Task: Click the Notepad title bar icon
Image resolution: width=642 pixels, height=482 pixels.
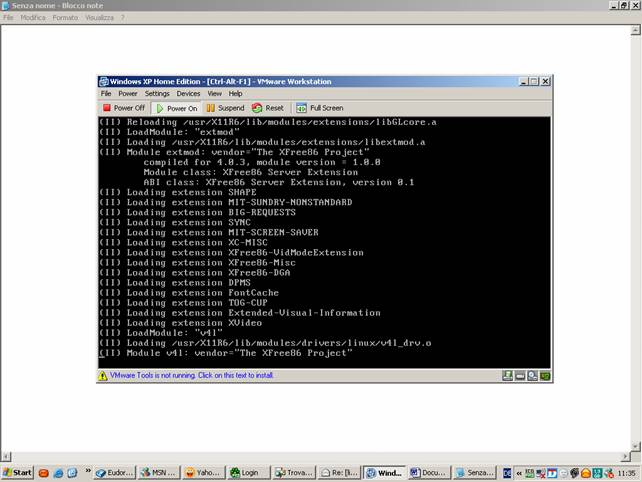Action: [x=6, y=5]
